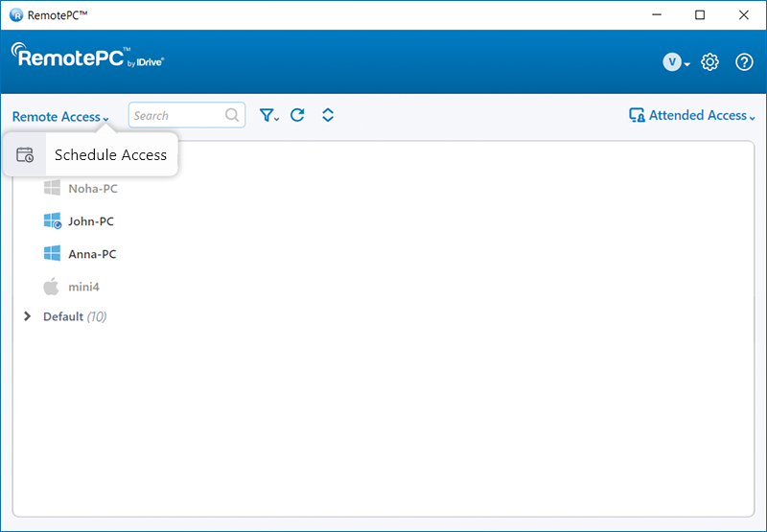Select John-PC in computer list
This screenshot has height=532, width=767.
click(91, 221)
